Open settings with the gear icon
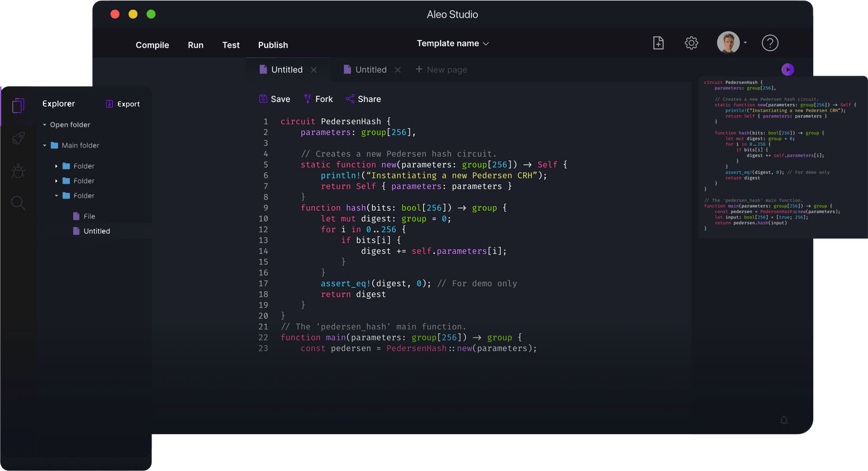Screen dimensions: 868x471 [691, 43]
